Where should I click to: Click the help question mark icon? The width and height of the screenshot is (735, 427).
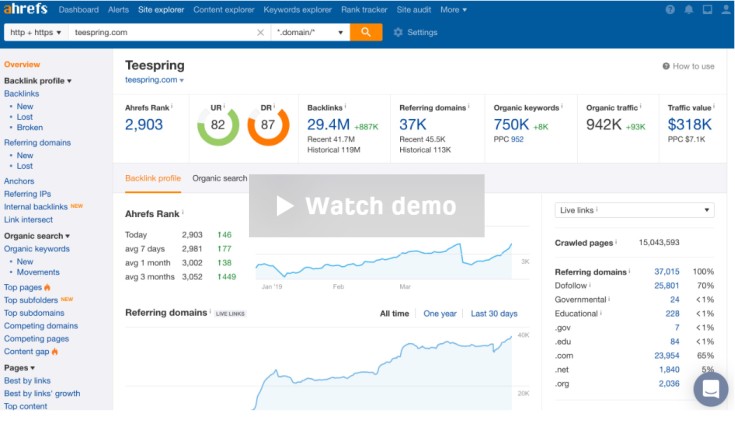coord(670,10)
